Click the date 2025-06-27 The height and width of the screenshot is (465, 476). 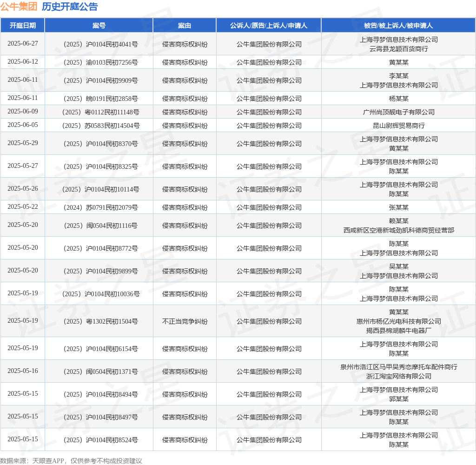[x=23, y=43]
